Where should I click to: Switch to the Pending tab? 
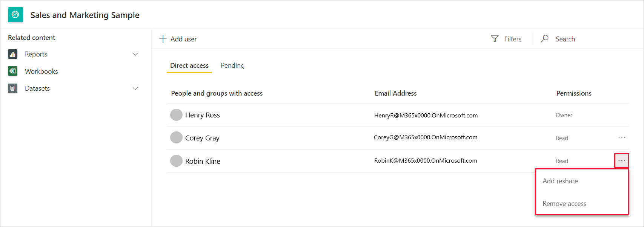tap(232, 66)
